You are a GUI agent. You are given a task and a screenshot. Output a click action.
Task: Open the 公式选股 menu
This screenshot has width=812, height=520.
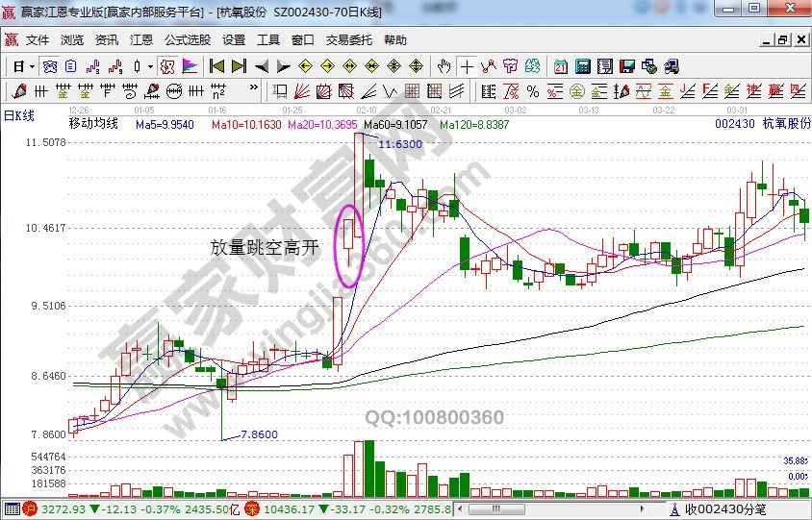(x=187, y=40)
